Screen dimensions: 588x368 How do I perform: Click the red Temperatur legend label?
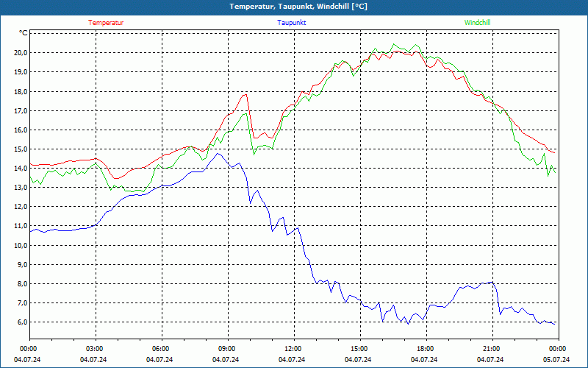pyautogui.click(x=106, y=23)
